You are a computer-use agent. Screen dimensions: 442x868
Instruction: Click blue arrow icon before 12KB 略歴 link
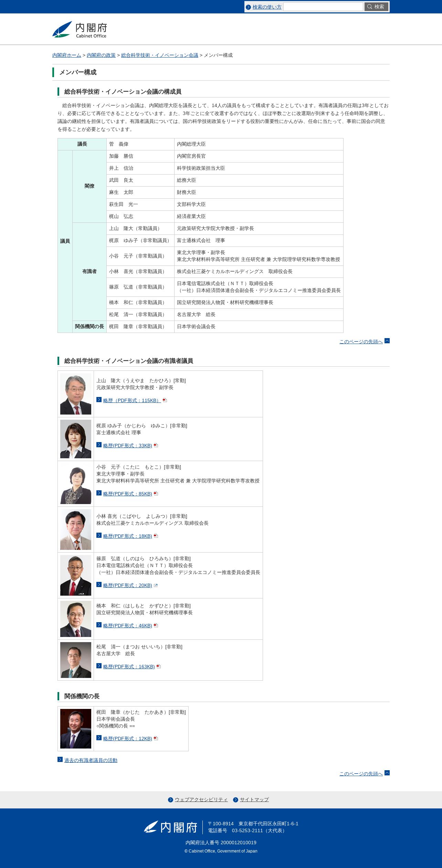coord(99,738)
